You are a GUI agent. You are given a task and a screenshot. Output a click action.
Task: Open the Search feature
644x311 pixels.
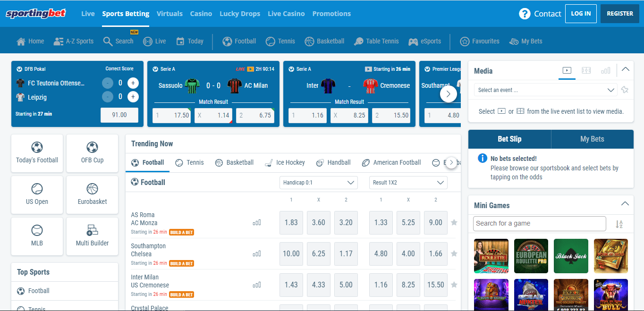[x=119, y=42]
